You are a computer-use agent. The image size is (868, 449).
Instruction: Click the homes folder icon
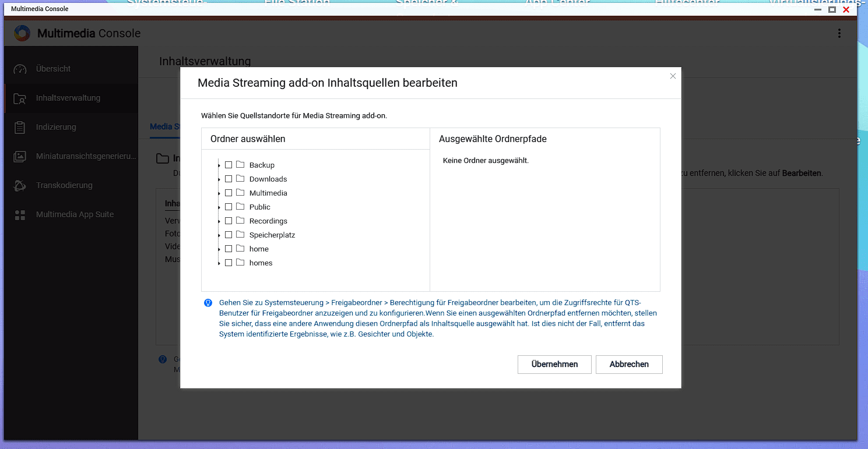click(240, 262)
